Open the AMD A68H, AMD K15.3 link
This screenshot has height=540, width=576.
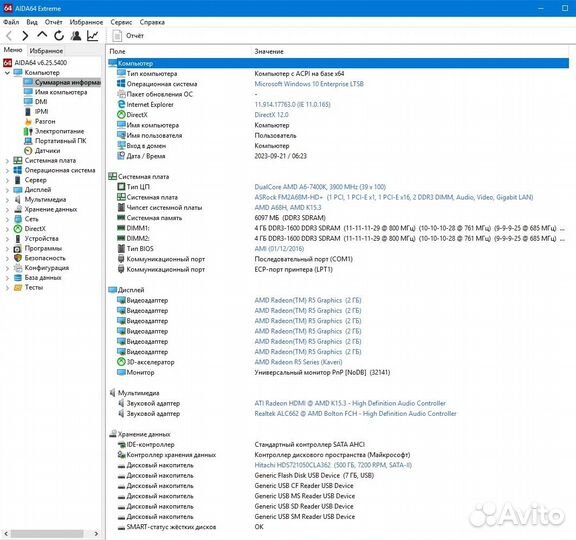point(288,208)
